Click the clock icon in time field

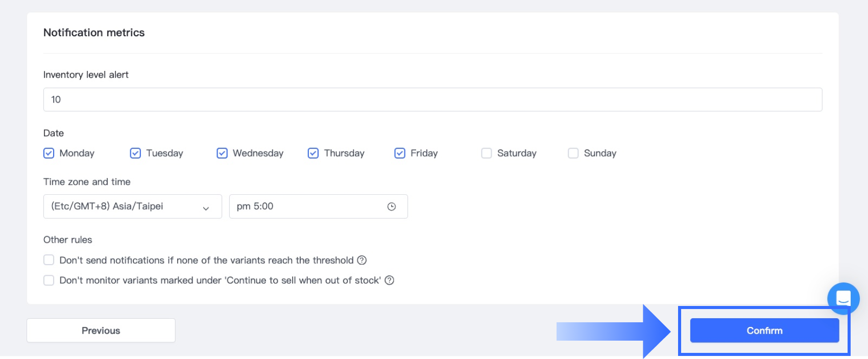[392, 207]
